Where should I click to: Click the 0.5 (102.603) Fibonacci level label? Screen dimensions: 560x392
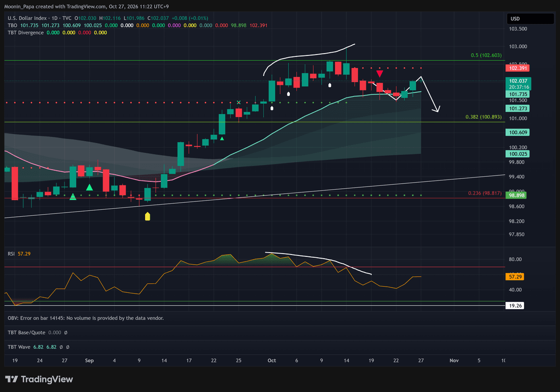(x=485, y=55)
